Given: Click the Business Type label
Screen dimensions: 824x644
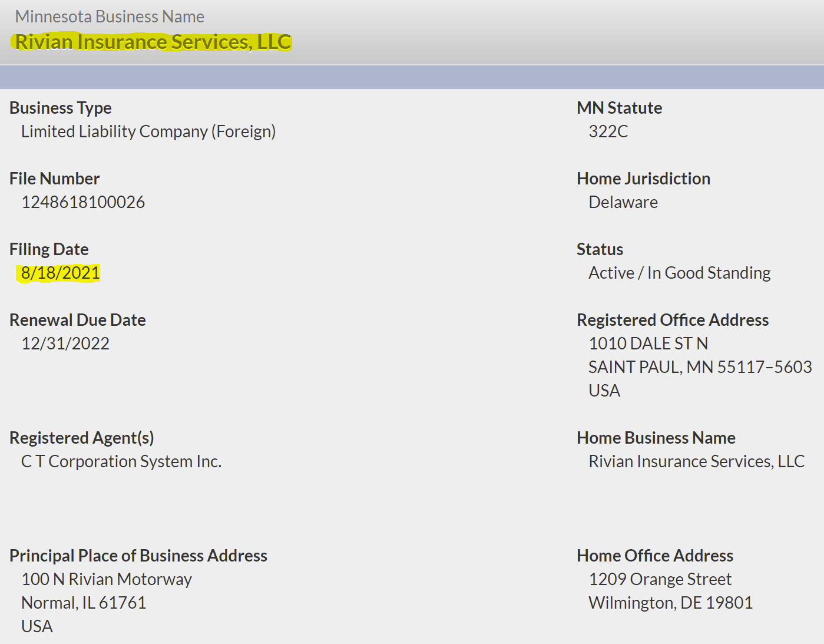Looking at the screenshot, I should click(61, 108).
